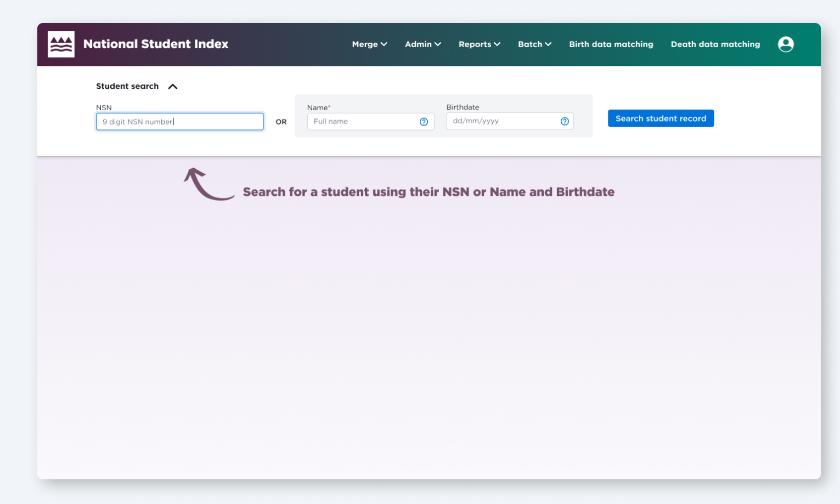Click the help icon in Name field
This screenshot has width=840, height=504.
(x=424, y=122)
